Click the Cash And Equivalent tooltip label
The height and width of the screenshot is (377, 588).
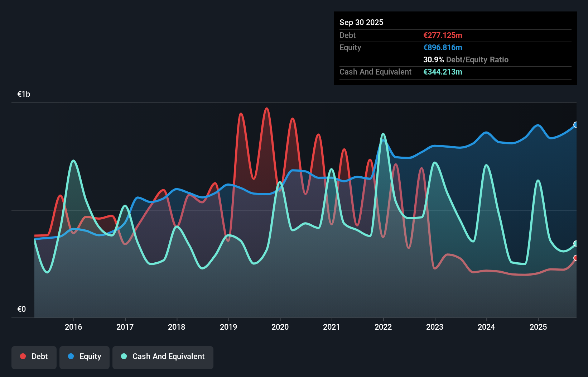coord(375,72)
